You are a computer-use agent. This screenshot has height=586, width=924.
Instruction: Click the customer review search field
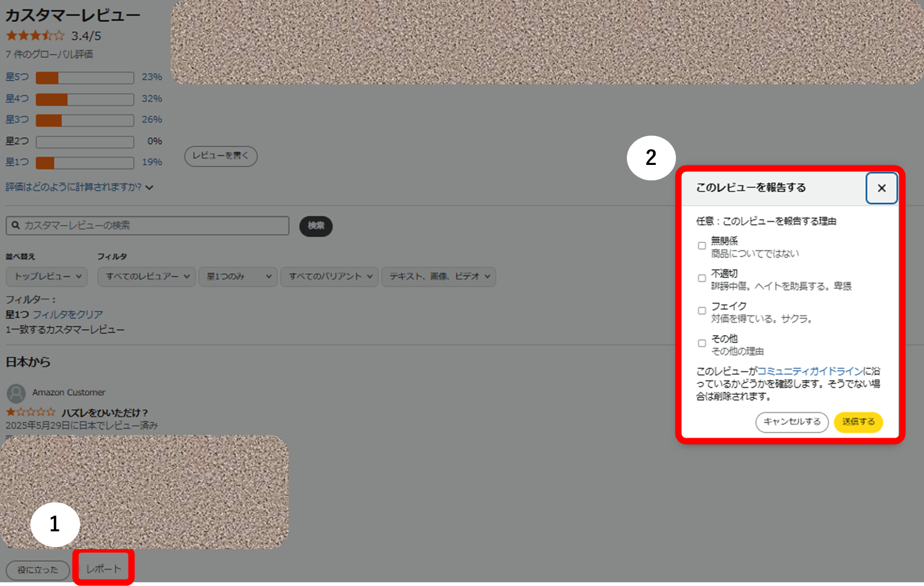pos(147,225)
